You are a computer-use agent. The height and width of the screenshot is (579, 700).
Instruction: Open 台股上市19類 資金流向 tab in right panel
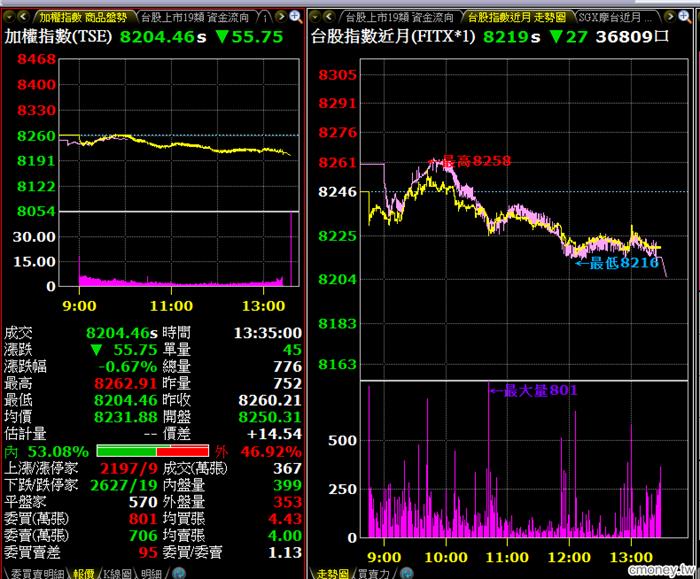tap(400, 17)
